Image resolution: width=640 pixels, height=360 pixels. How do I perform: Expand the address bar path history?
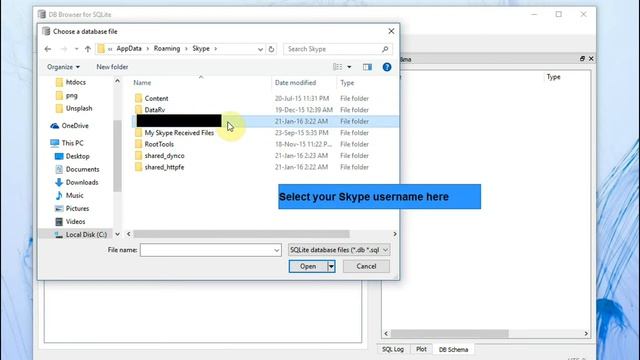click(x=260, y=49)
